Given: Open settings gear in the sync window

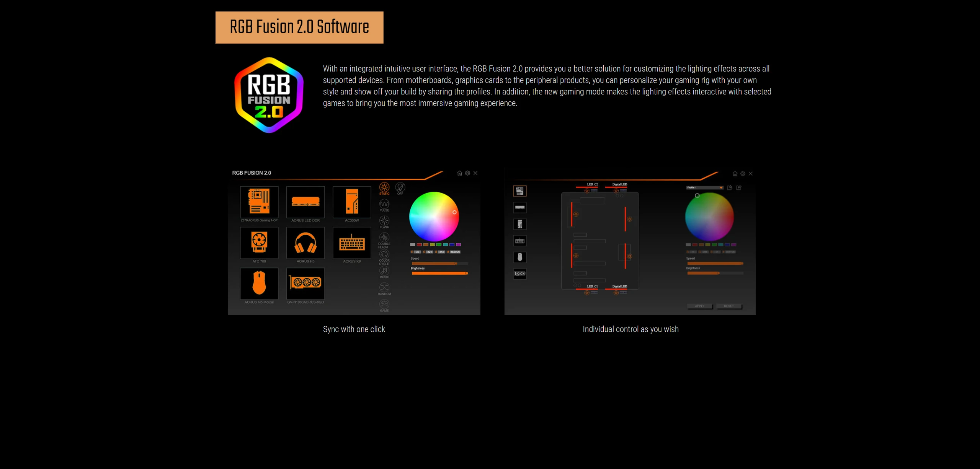Looking at the screenshot, I should click(x=467, y=173).
